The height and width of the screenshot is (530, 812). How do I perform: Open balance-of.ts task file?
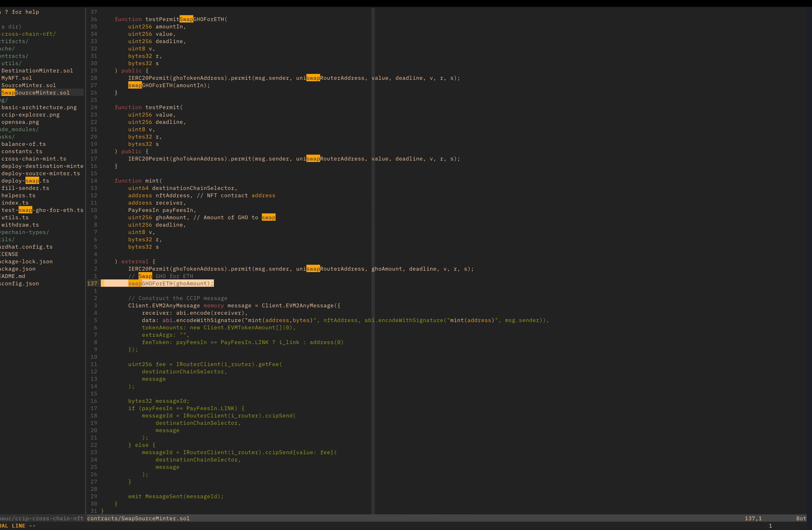point(23,144)
